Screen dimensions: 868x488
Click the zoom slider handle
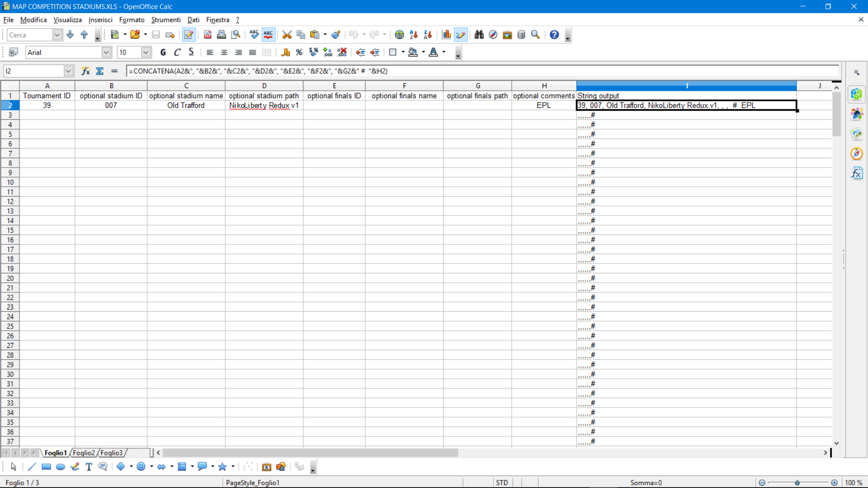point(797,483)
